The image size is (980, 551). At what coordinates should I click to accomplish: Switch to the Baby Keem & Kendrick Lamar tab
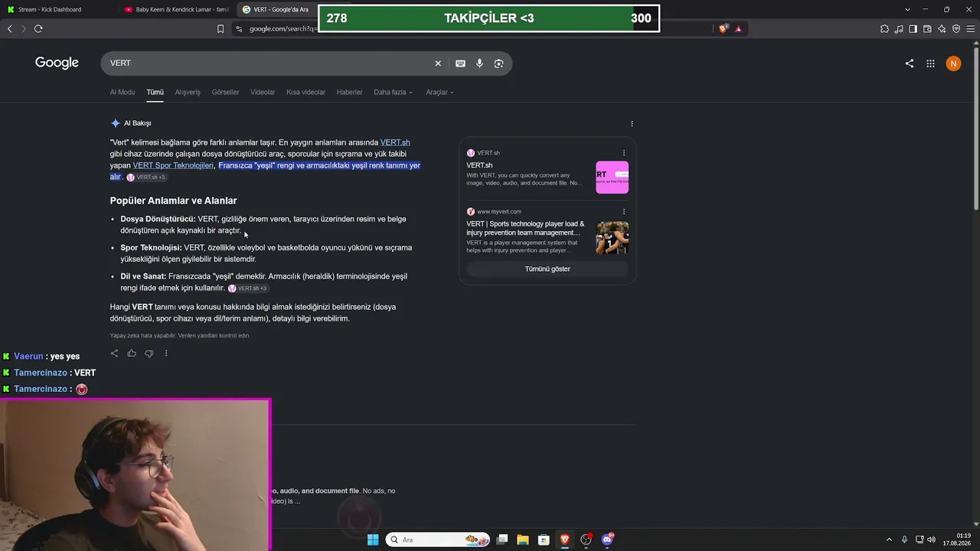point(177,9)
